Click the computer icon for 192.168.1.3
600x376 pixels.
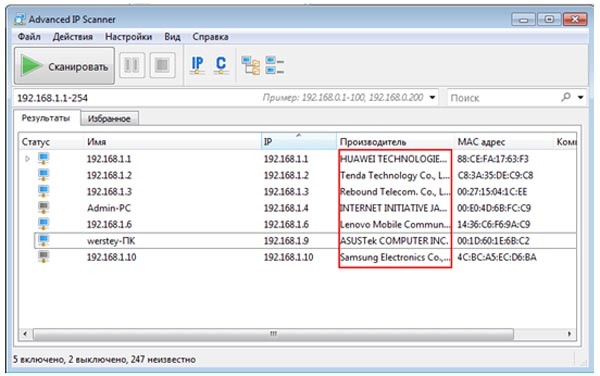pyautogui.click(x=44, y=191)
